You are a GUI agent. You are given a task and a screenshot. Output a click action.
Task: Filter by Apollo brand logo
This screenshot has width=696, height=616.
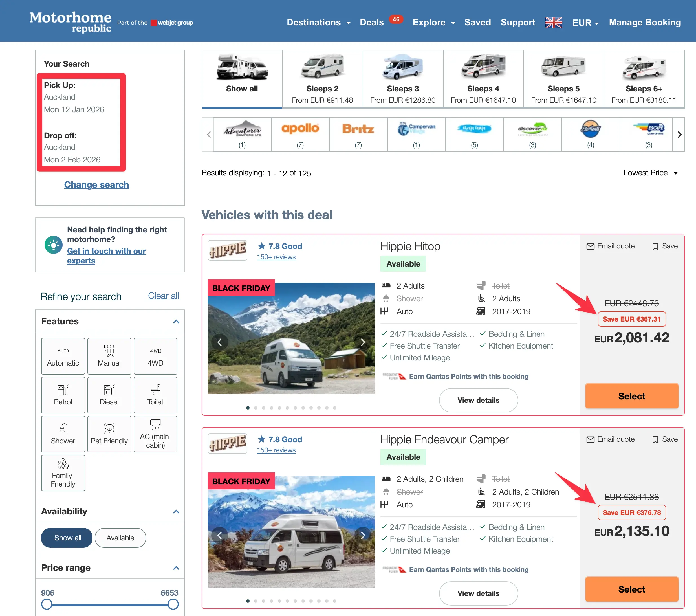click(x=300, y=129)
